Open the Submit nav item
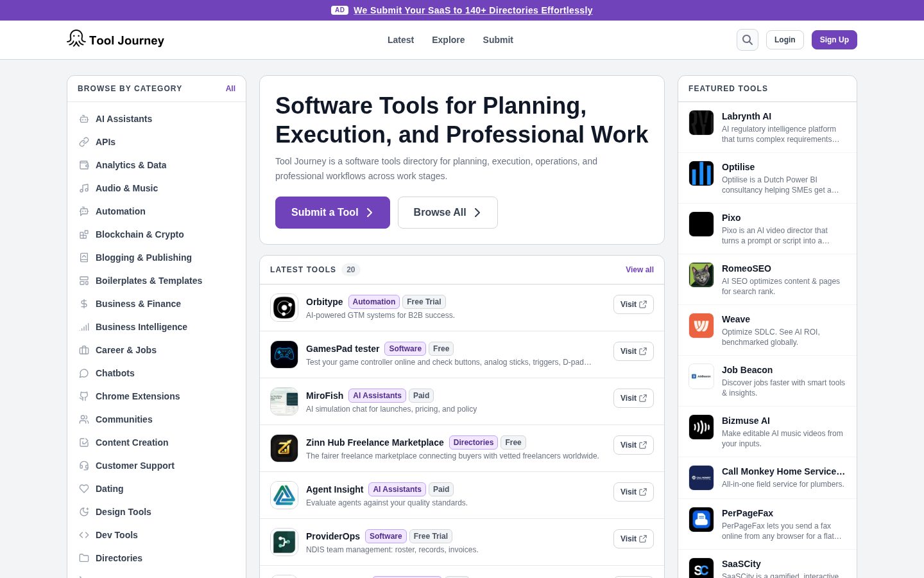The width and height of the screenshot is (924, 578). (498, 40)
